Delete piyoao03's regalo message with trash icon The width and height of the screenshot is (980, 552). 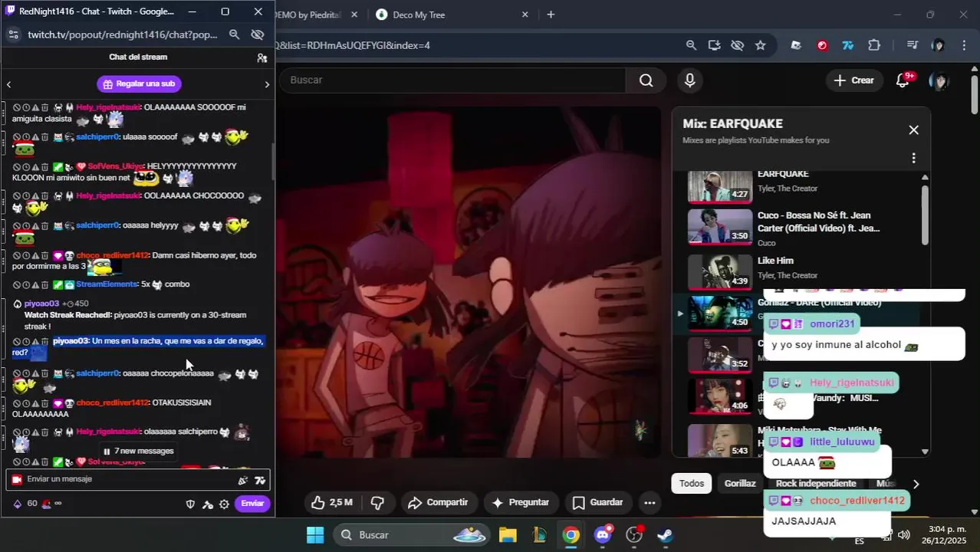pyautogui.click(x=44, y=341)
